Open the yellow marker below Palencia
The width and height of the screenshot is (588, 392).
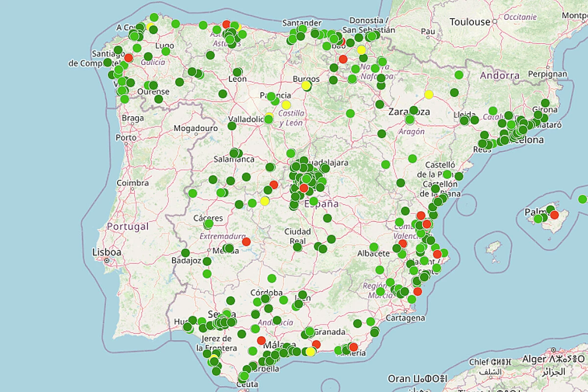[x=286, y=105]
